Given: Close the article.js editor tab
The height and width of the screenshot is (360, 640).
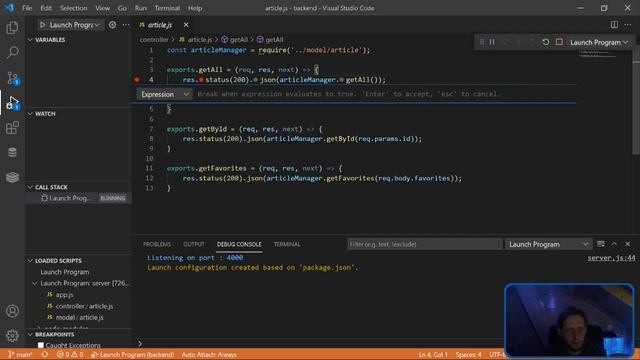Looking at the screenshot, I should [186, 25].
